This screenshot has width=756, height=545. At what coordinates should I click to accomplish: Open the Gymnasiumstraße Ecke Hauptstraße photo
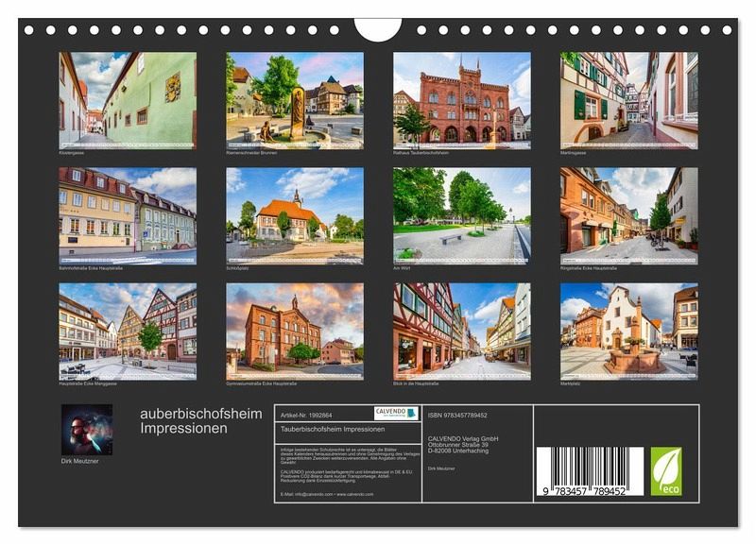coord(295,328)
